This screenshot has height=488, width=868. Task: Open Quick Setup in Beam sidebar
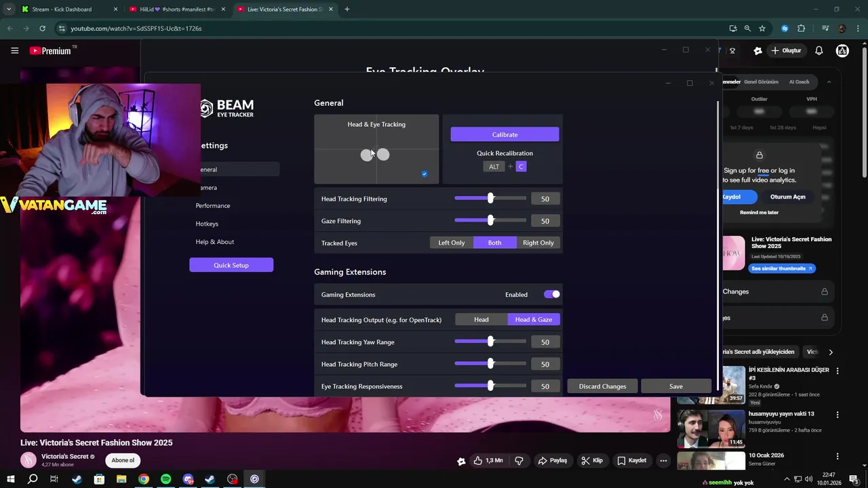(231, 265)
